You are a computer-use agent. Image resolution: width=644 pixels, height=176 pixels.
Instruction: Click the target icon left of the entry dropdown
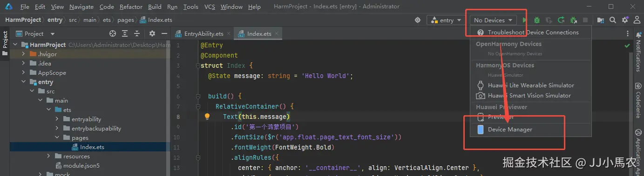[418, 20]
